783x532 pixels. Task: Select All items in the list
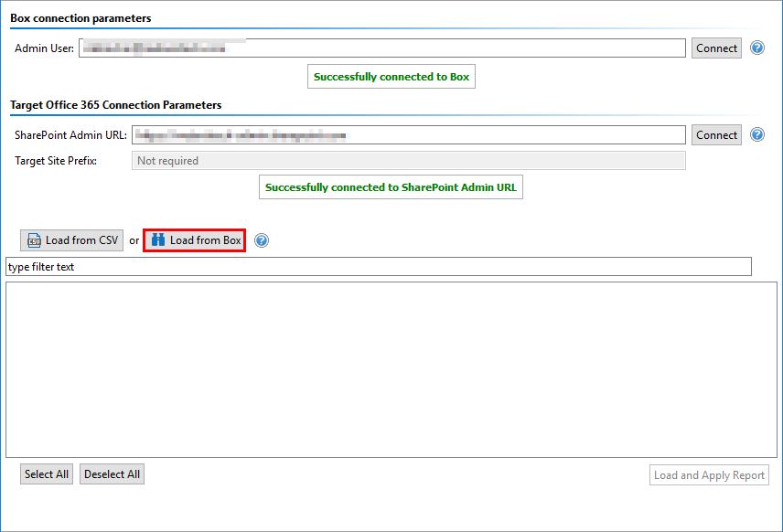(x=46, y=473)
